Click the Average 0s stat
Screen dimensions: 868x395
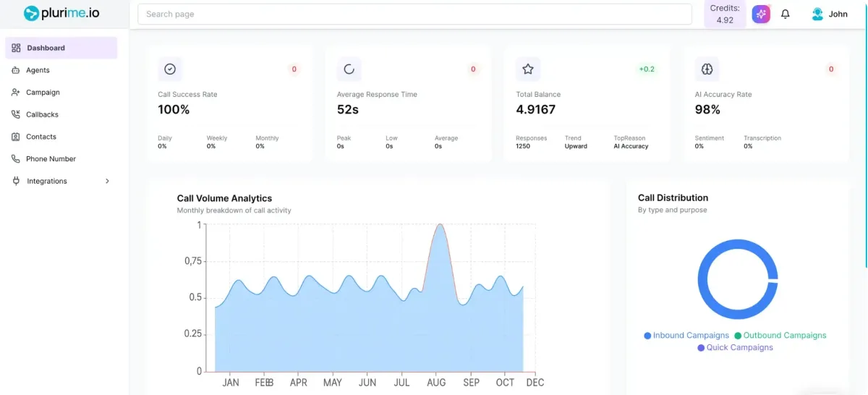[x=446, y=142]
